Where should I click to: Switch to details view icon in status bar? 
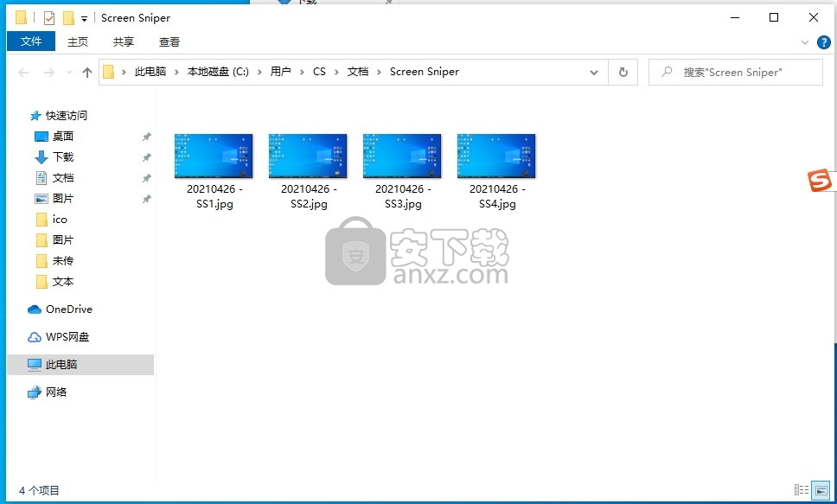pyautogui.click(x=802, y=489)
